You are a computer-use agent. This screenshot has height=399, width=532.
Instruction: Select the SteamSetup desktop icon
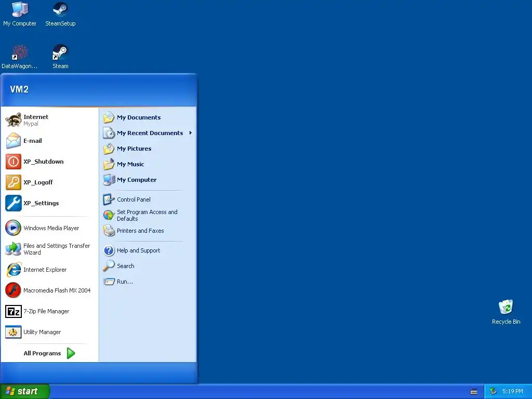coord(60,14)
